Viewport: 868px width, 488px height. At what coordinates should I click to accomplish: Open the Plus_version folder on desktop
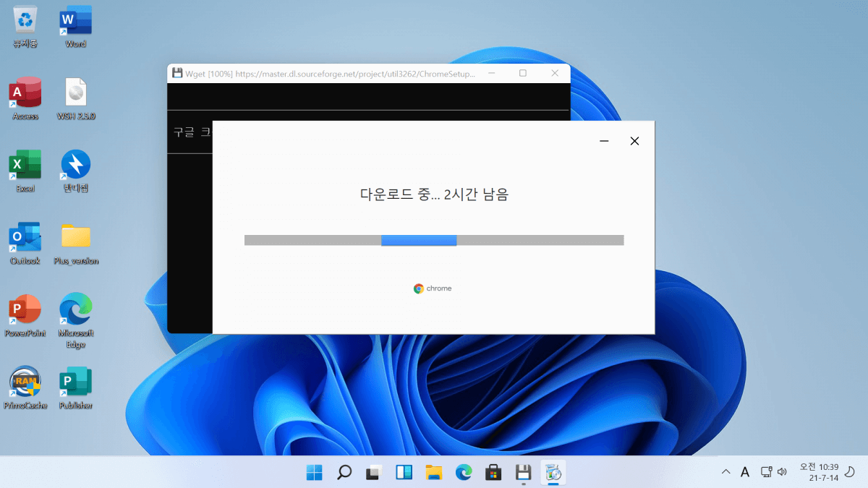pyautogui.click(x=76, y=243)
